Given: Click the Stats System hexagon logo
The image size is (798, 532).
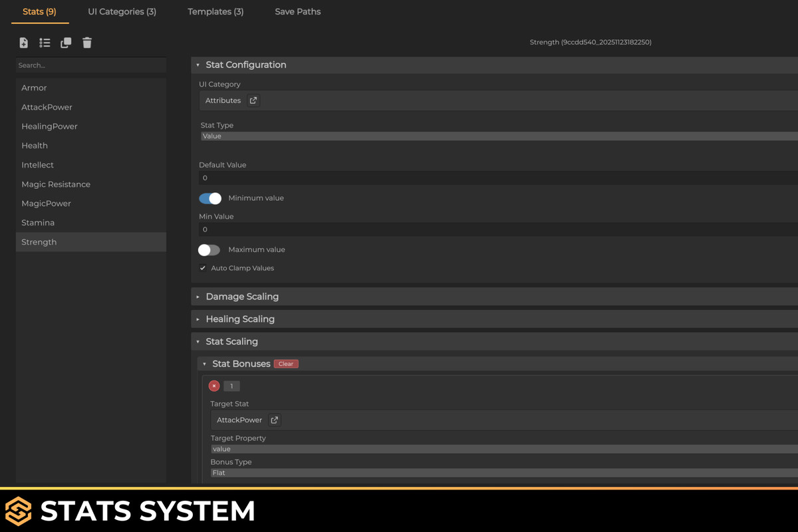Looking at the screenshot, I should (x=18, y=511).
